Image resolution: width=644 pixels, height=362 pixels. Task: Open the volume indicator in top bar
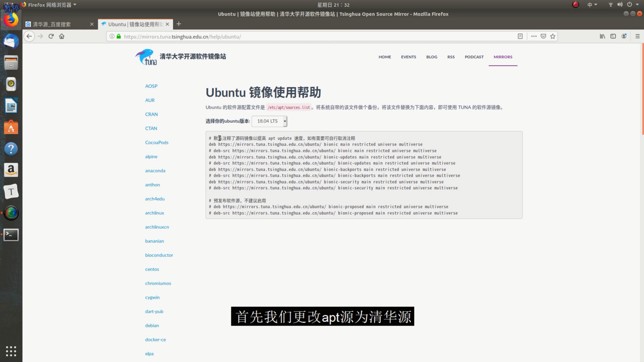(x=620, y=5)
